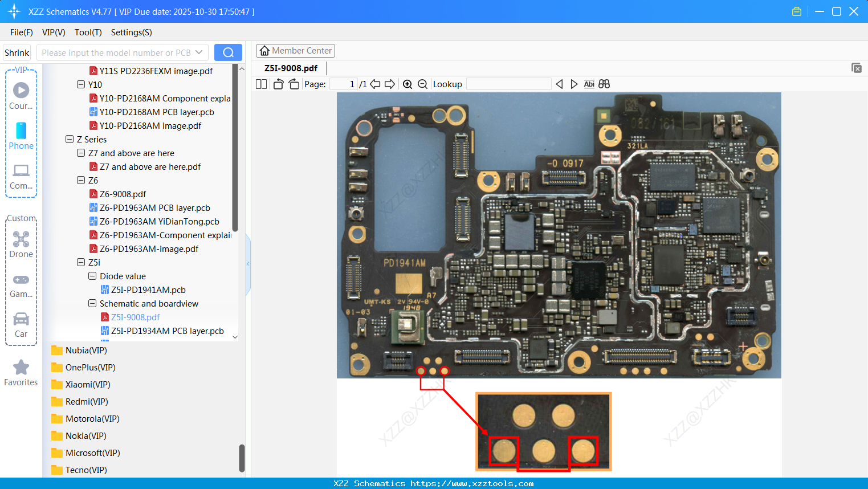Click the brand list scrollbar thumb
The width and height of the screenshot is (868, 489).
(x=242, y=458)
